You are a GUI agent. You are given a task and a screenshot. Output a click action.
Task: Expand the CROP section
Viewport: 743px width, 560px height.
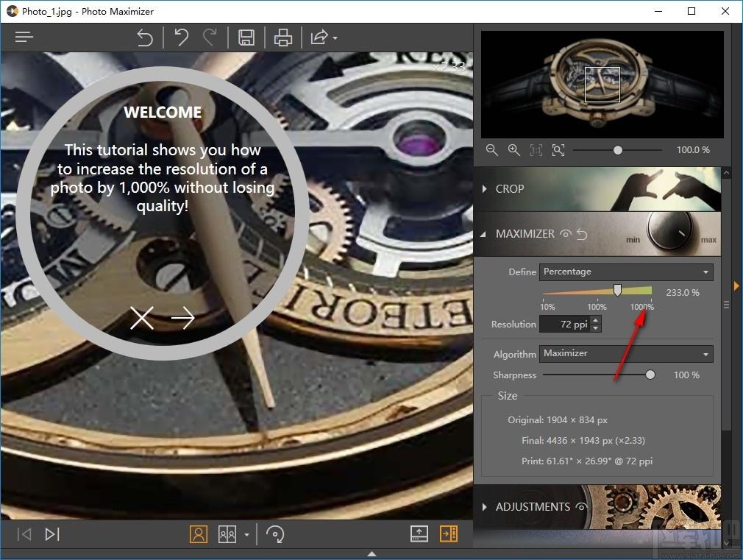[x=503, y=188]
